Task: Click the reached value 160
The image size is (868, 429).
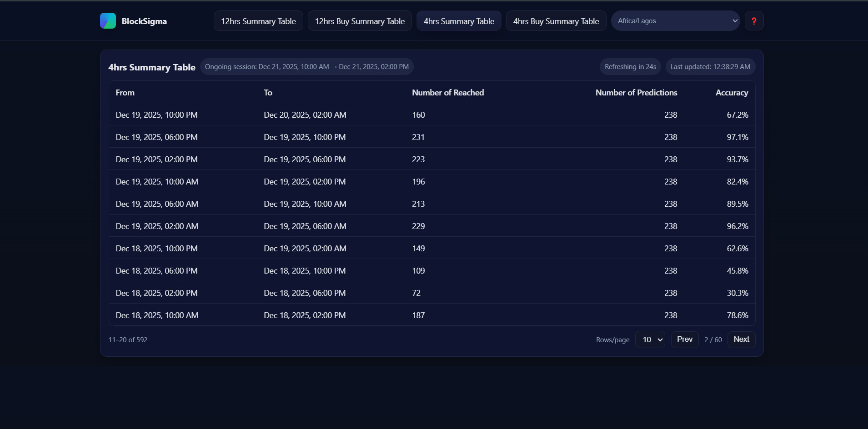Action: [418, 115]
